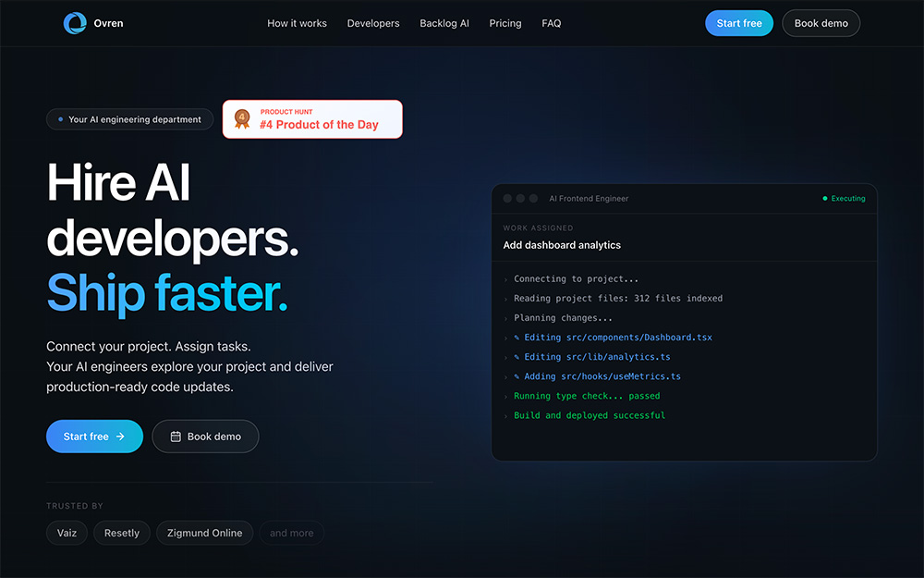The height and width of the screenshot is (578, 924).
Task: Open the Pricing section
Action: click(505, 23)
